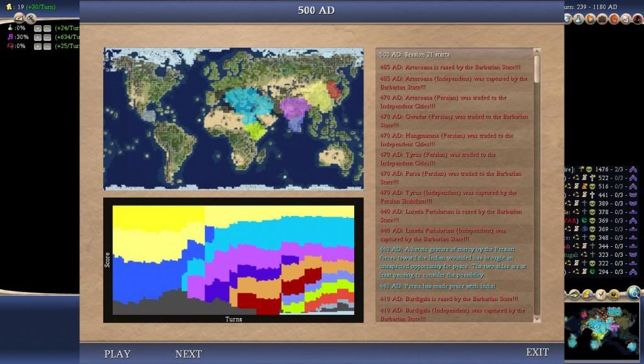This screenshot has height=364, width=644.
Task: Increase the science rate with the plus button
Action: click(38, 28)
